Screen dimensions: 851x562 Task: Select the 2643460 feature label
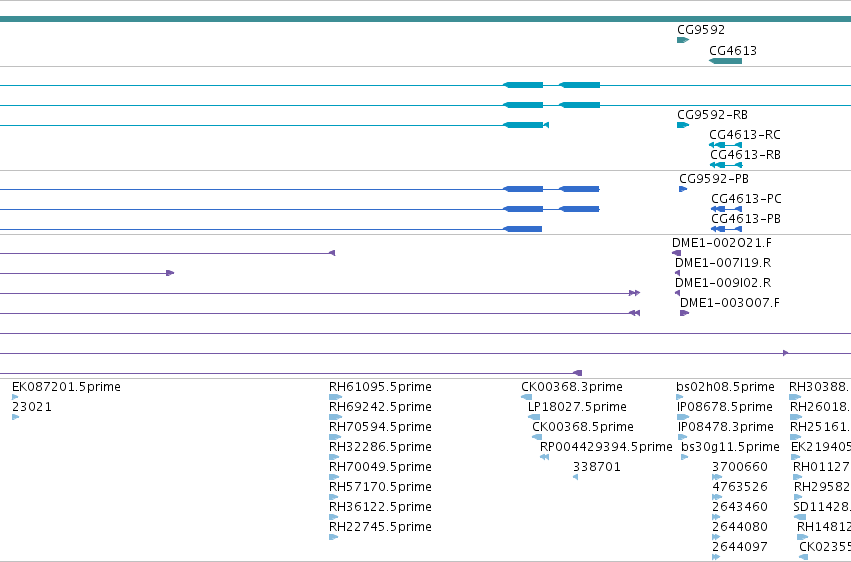click(740, 507)
